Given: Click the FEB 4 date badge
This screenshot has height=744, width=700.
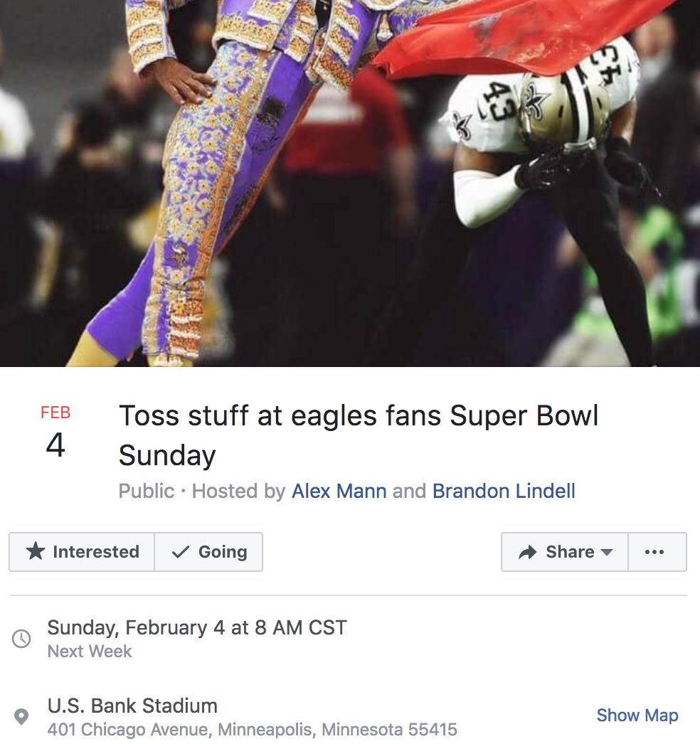Looking at the screenshot, I should (x=55, y=431).
